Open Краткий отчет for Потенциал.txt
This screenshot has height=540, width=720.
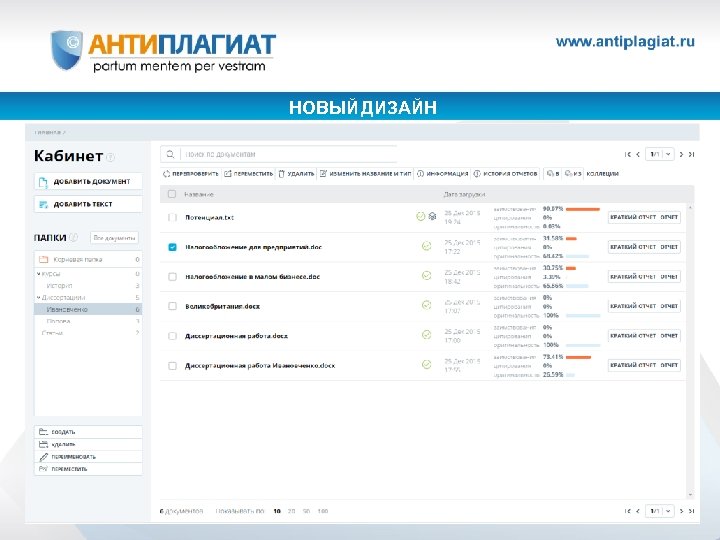tap(633, 217)
